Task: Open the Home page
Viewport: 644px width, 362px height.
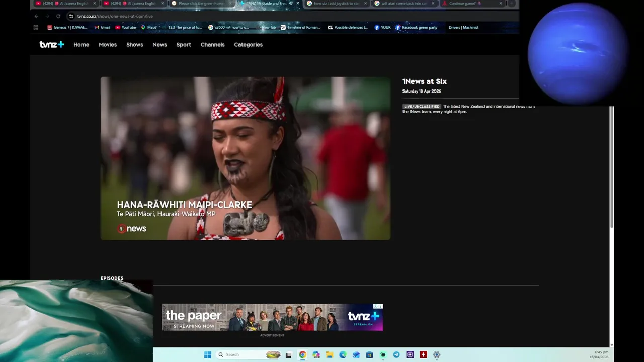Action: click(x=81, y=45)
